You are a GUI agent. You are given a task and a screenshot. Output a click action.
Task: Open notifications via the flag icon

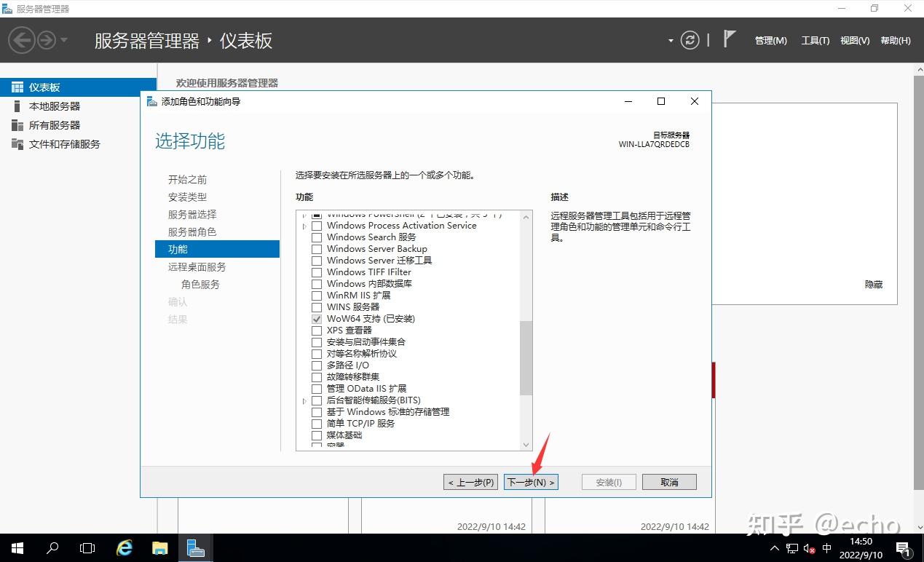(728, 38)
